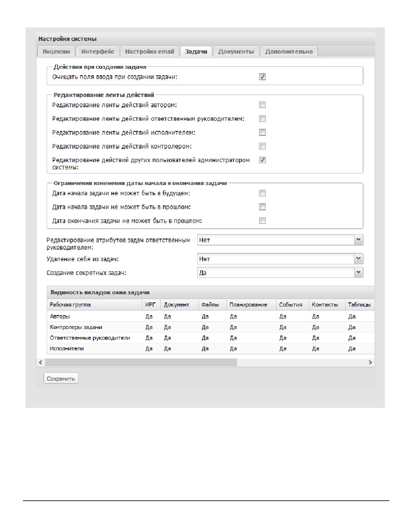Uncheck 'Очищать поля ввода при создании задачи'
411x532 pixels.
[262, 77]
